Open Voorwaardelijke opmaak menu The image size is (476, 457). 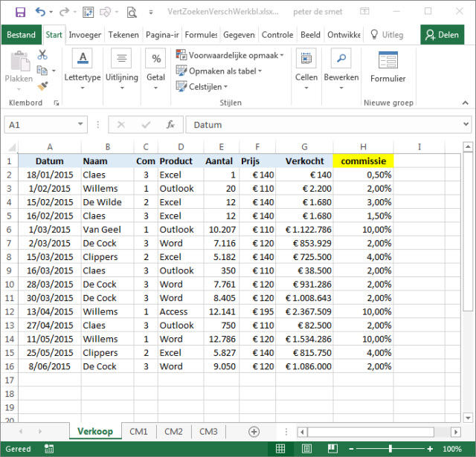tap(230, 55)
